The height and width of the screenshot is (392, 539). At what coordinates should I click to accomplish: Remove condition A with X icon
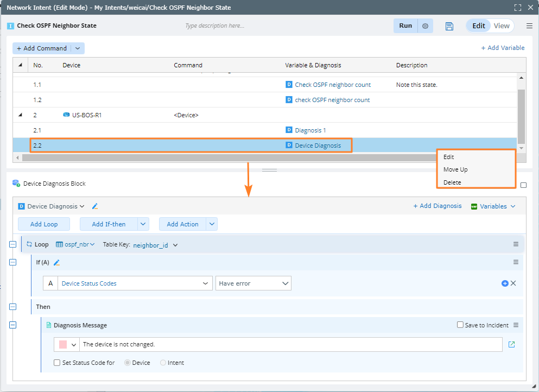513,283
